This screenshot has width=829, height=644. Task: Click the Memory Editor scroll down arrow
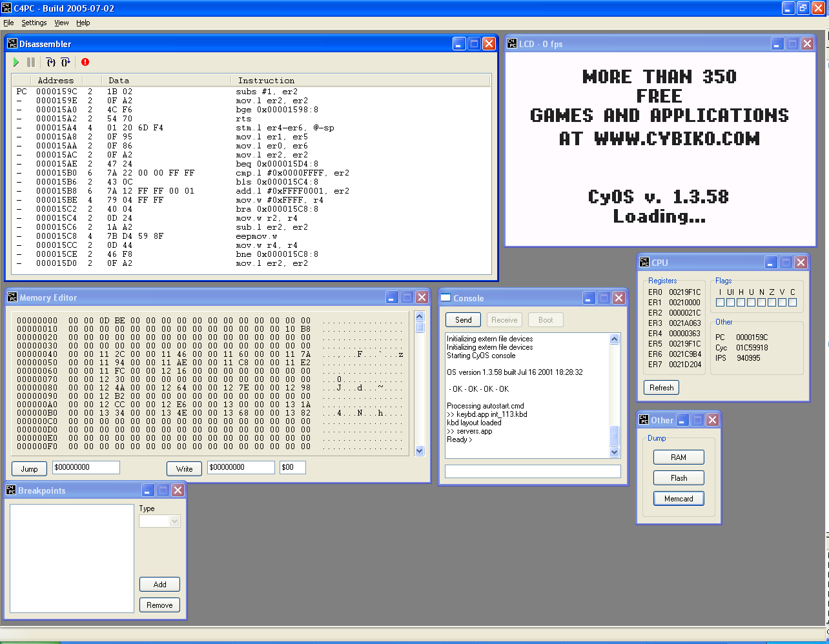tap(420, 451)
